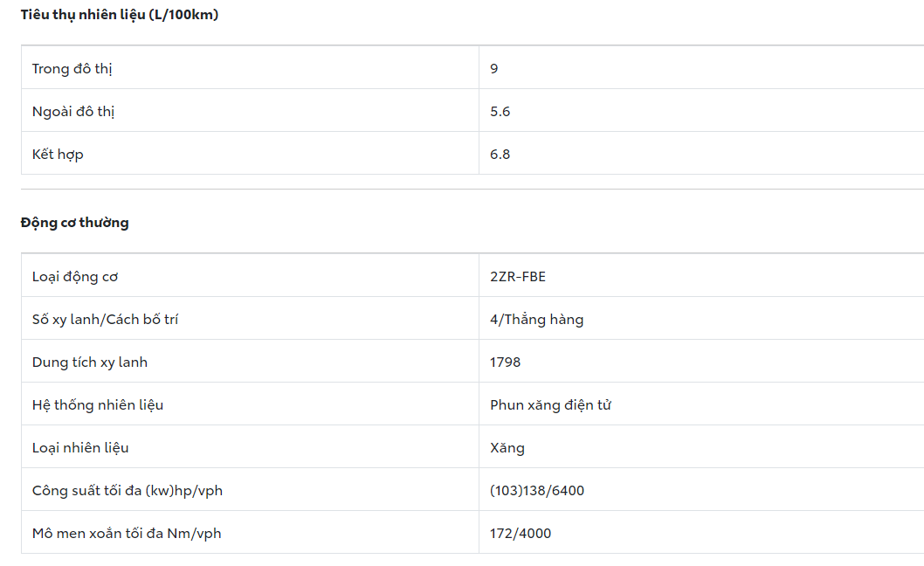Select the "Trong đô thị" row label
Image resolution: width=924 pixels, height=566 pixels.
[x=72, y=68]
